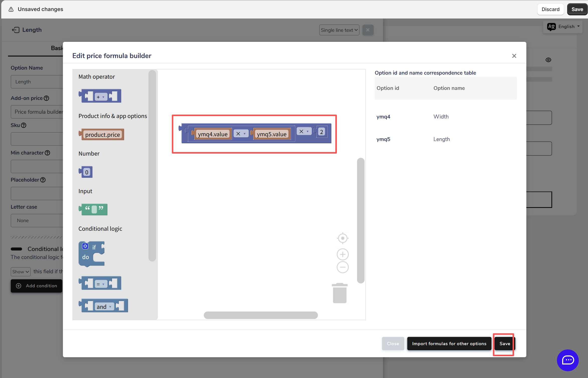
Task: Click the workspace trash can
Action: click(x=340, y=293)
